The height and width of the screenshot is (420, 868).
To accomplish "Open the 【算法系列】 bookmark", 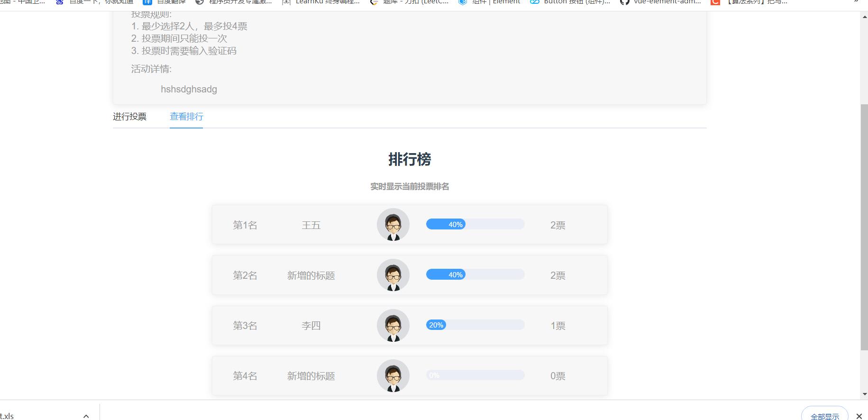I will [x=749, y=1].
